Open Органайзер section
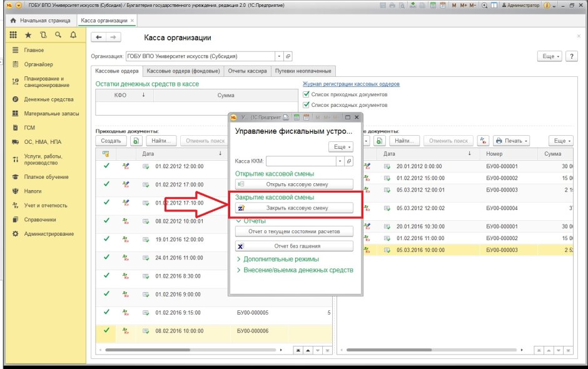 click(x=39, y=64)
